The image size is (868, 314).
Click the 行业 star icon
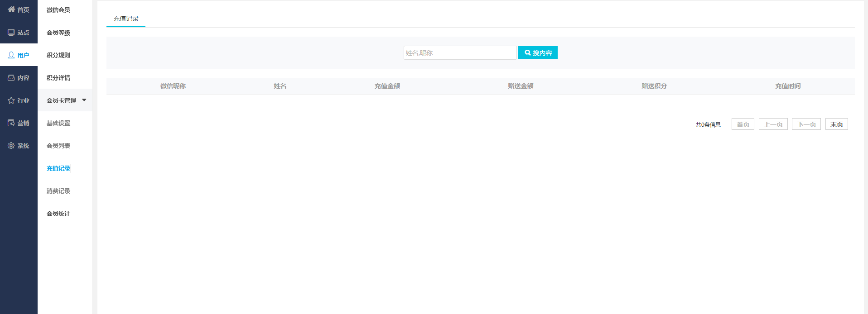point(11,100)
